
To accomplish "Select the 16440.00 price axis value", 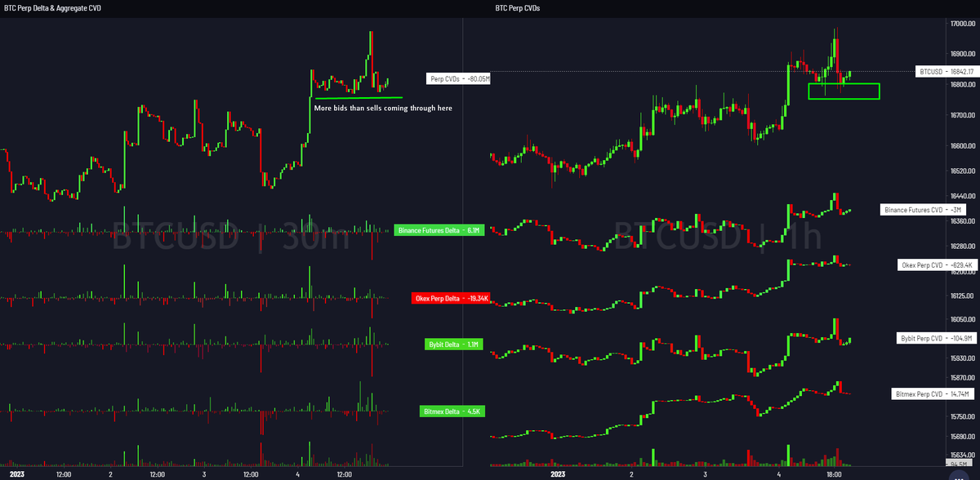I will pos(964,197).
